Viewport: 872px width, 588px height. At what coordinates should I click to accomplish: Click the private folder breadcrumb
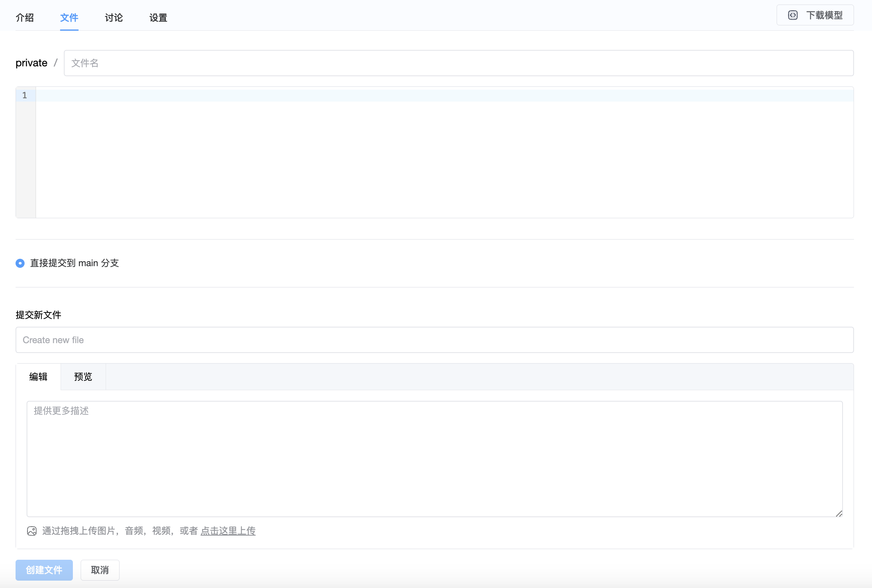pos(32,63)
